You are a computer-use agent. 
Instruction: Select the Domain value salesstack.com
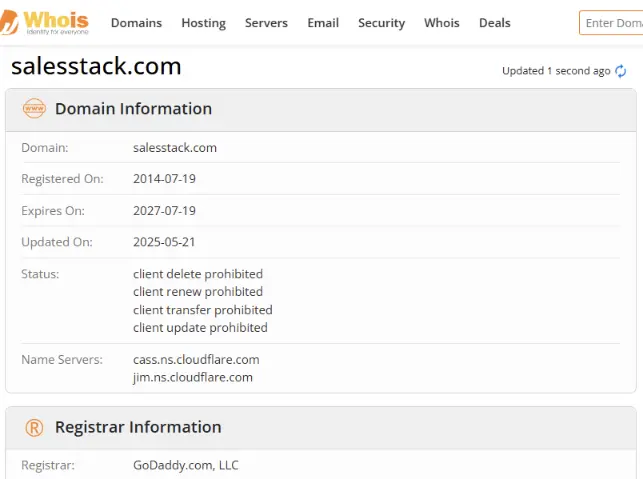click(x=175, y=148)
